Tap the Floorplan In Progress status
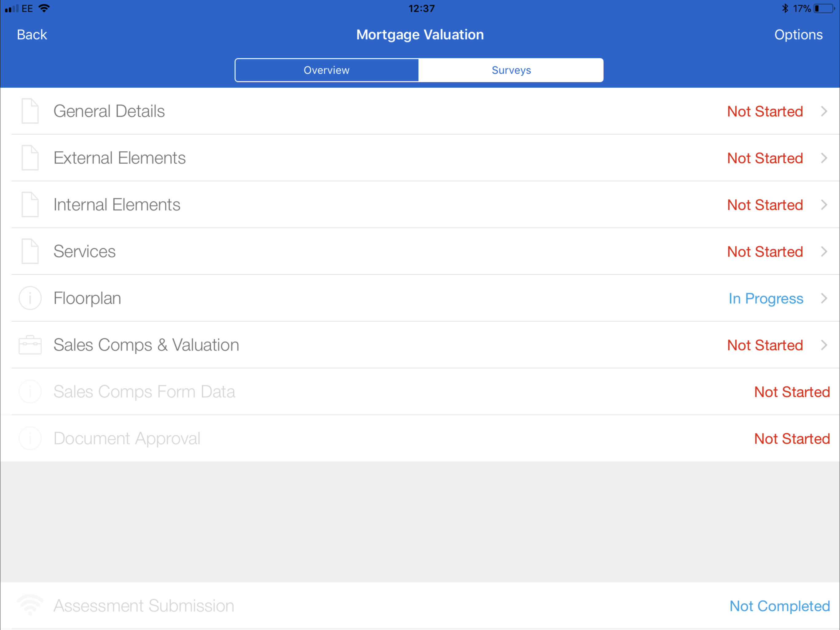The height and width of the screenshot is (630, 840). pyautogui.click(x=766, y=299)
